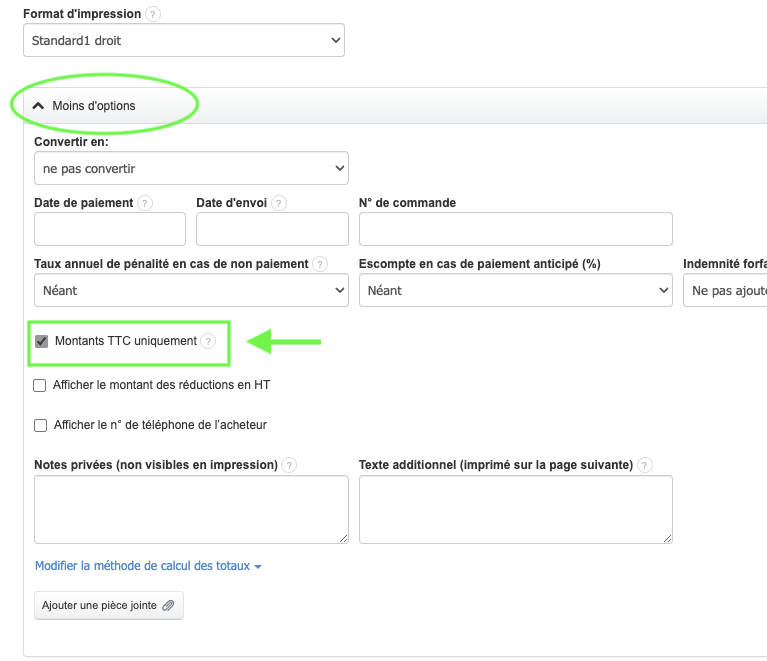
Task: Click the N° de commande input field
Action: click(x=515, y=229)
